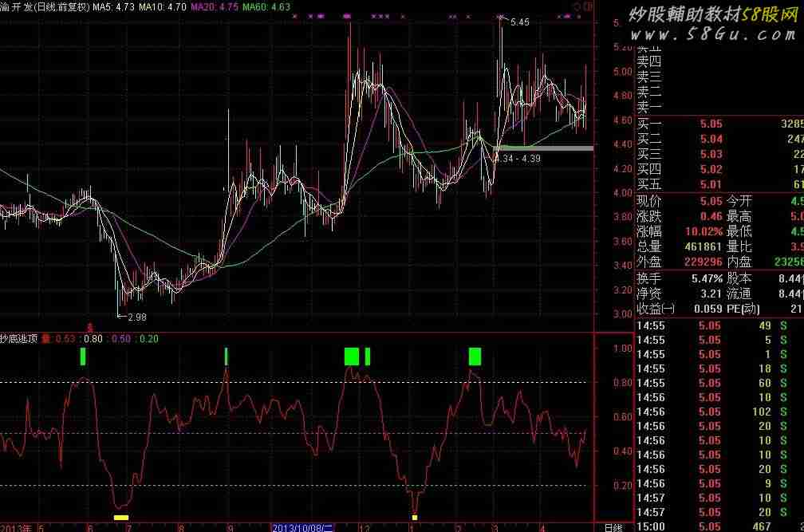The width and height of the screenshot is (804, 532).
Task: Click the 日线 period label at bottom right
Action: point(613,527)
